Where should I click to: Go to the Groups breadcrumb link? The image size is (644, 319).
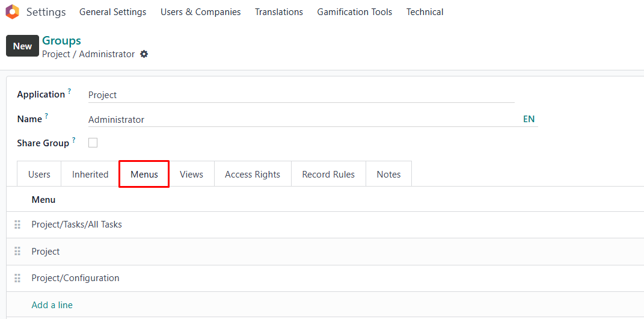pyautogui.click(x=61, y=41)
